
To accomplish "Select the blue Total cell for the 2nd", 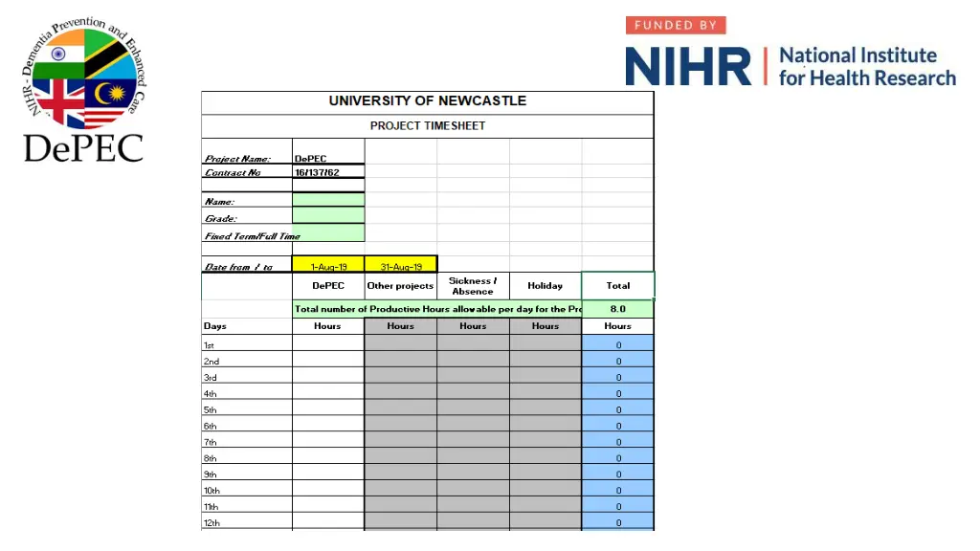I will coord(617,359).
